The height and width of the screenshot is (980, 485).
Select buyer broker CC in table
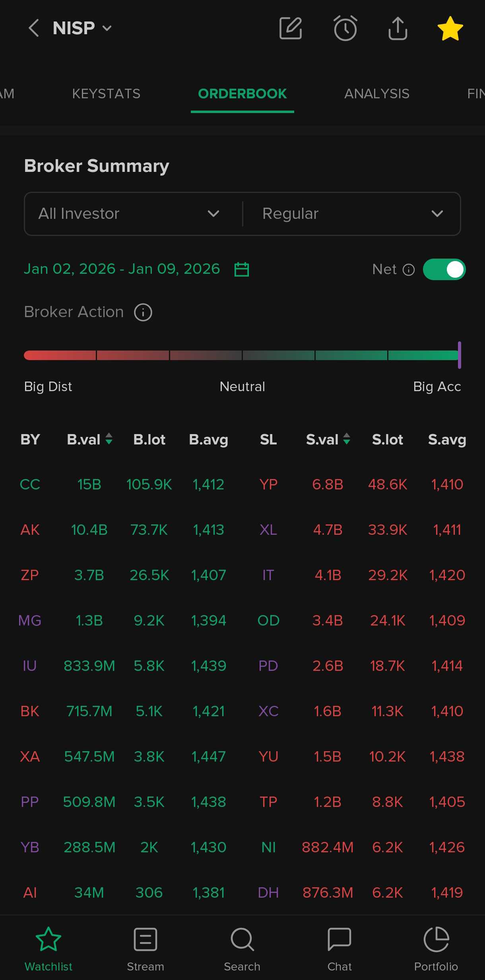tap(30, 485)
